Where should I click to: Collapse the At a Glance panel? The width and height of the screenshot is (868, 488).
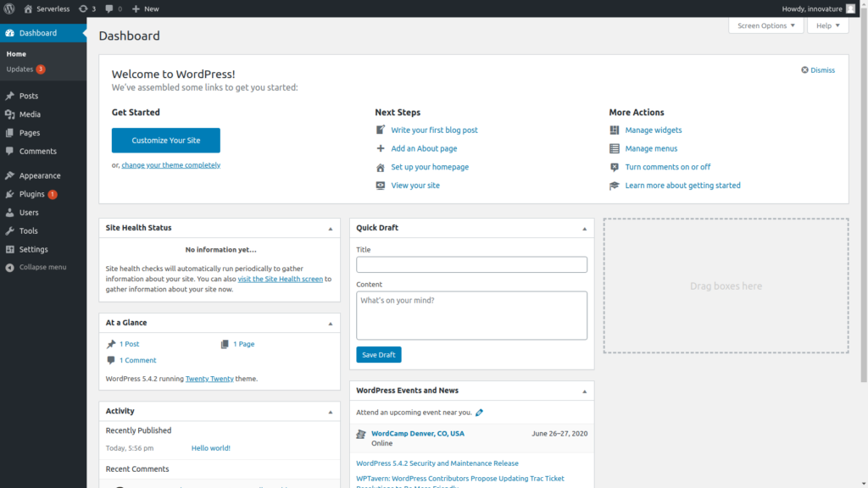pyautogui.click(x=331, y=323)
